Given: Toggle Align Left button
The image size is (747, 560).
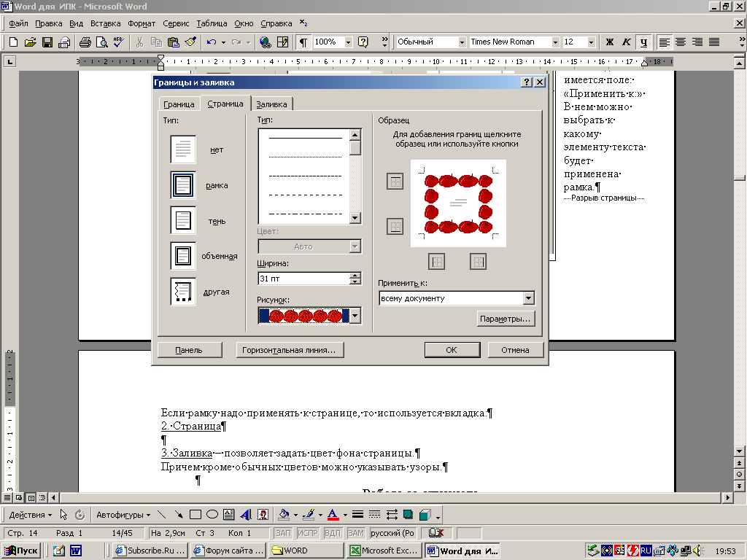Looking at the screenshot, I should coord(664,42).
